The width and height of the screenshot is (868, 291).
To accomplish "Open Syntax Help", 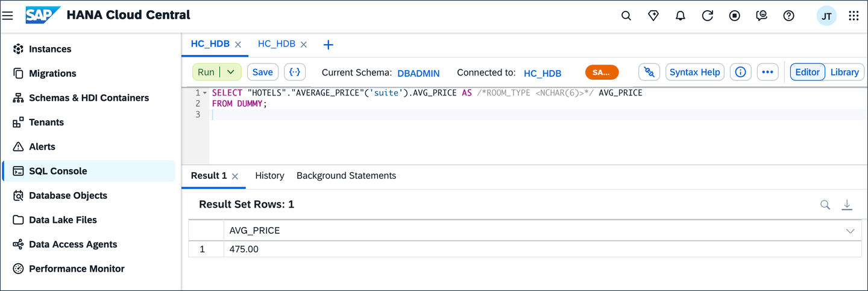I will point(695,72).
